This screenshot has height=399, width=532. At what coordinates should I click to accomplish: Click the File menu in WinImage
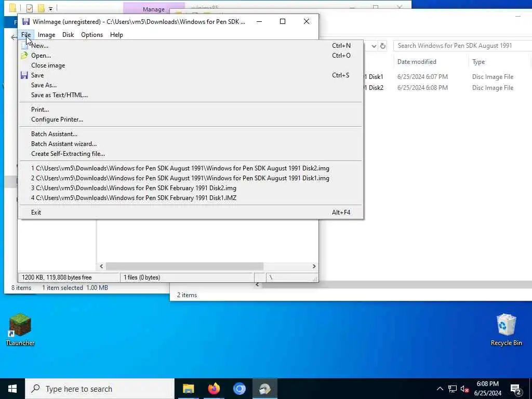click(26, 35)
